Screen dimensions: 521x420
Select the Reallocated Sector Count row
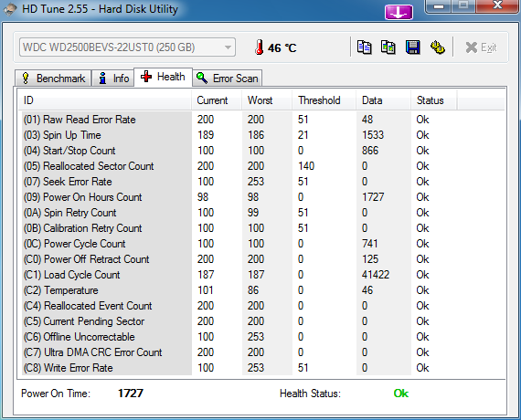pos(261,166)
